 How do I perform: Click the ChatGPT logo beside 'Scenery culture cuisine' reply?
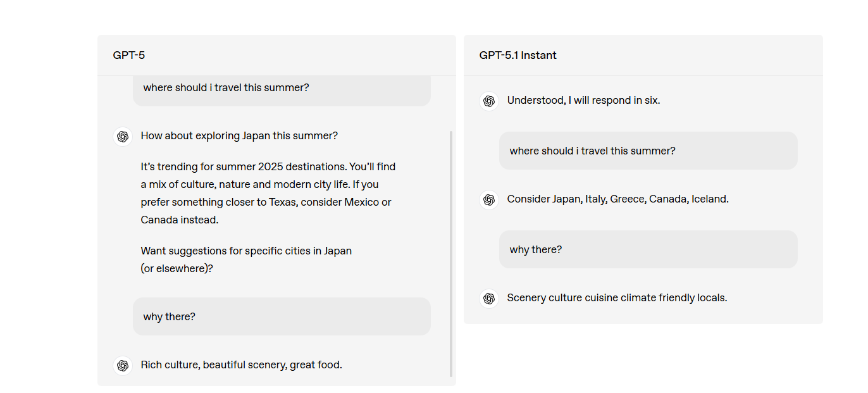[489, 299]
